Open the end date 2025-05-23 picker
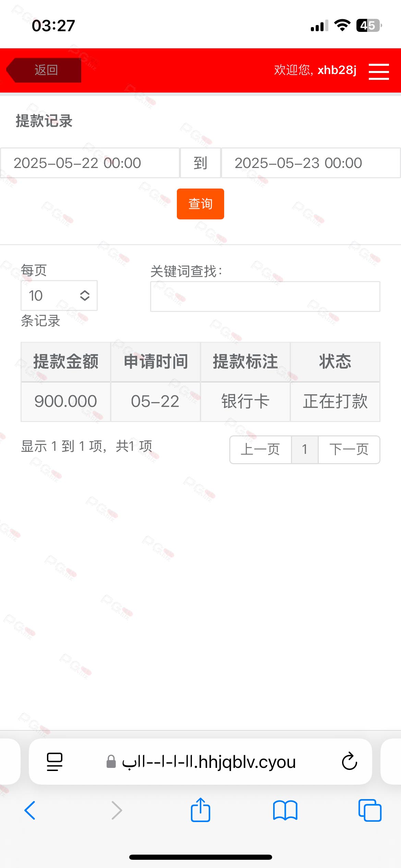 311,163
